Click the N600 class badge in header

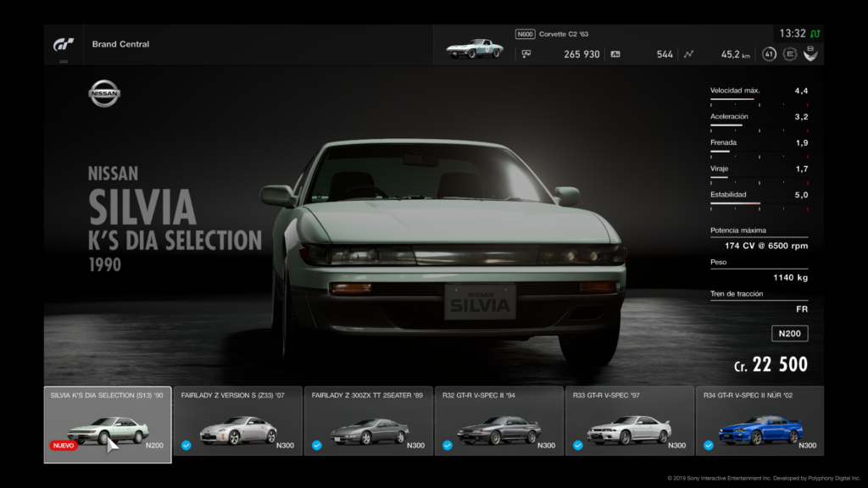(x=525, y=34)
